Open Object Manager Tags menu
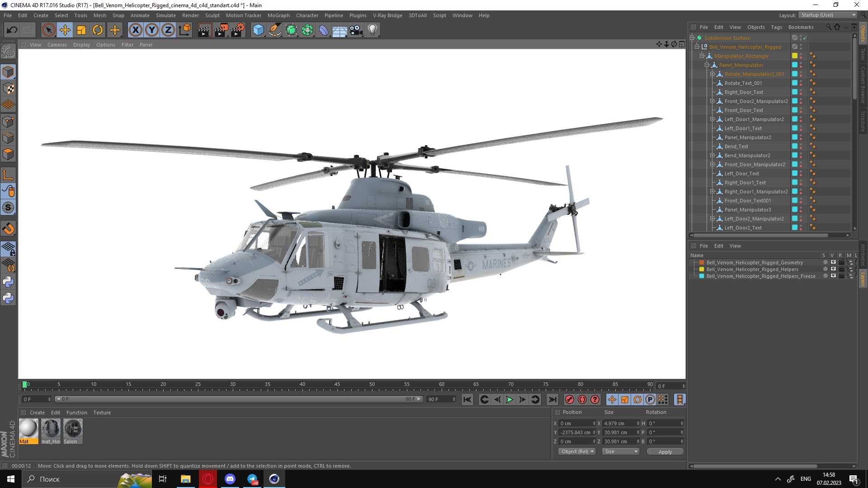This screenshot has height=488, width=868. click(776, 27)
